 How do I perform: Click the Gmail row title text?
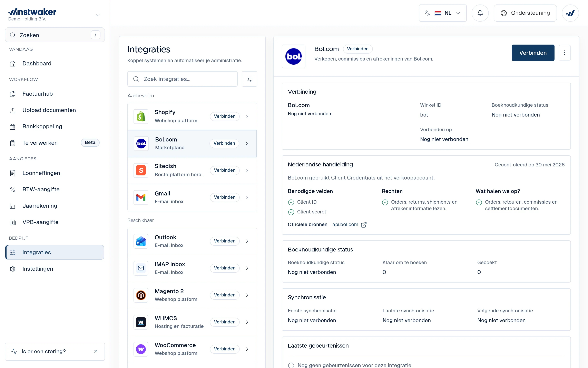[x=162, y=193]
